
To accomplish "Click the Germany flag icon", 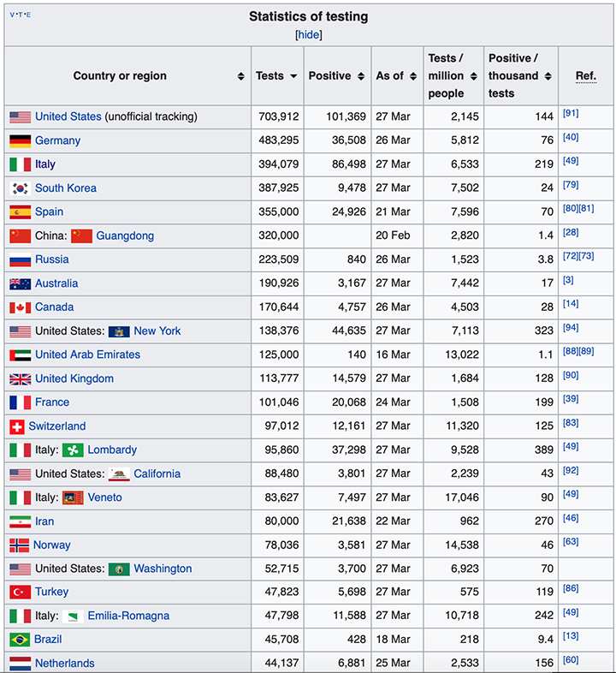I will coord(21,140).
